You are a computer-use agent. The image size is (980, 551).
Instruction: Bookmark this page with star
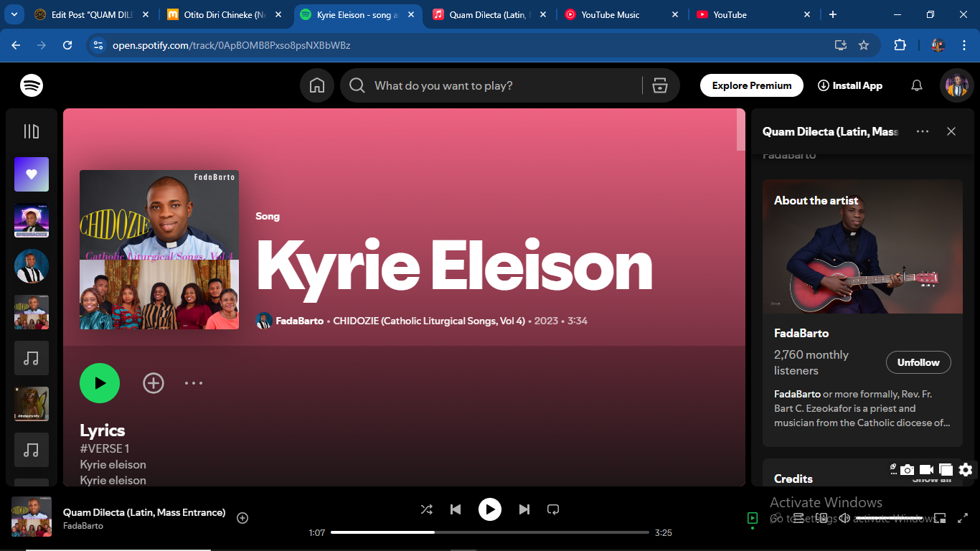coord(864,45)
